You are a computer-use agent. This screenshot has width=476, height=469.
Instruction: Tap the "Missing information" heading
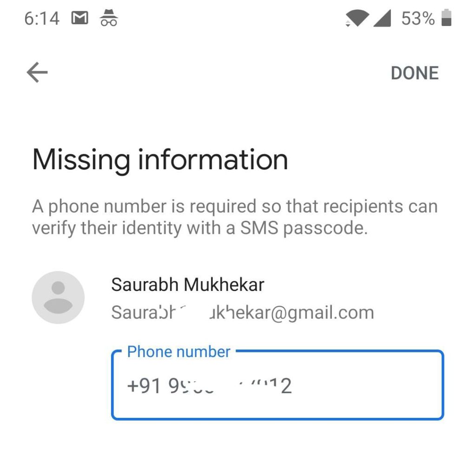[x=160, y=159]
